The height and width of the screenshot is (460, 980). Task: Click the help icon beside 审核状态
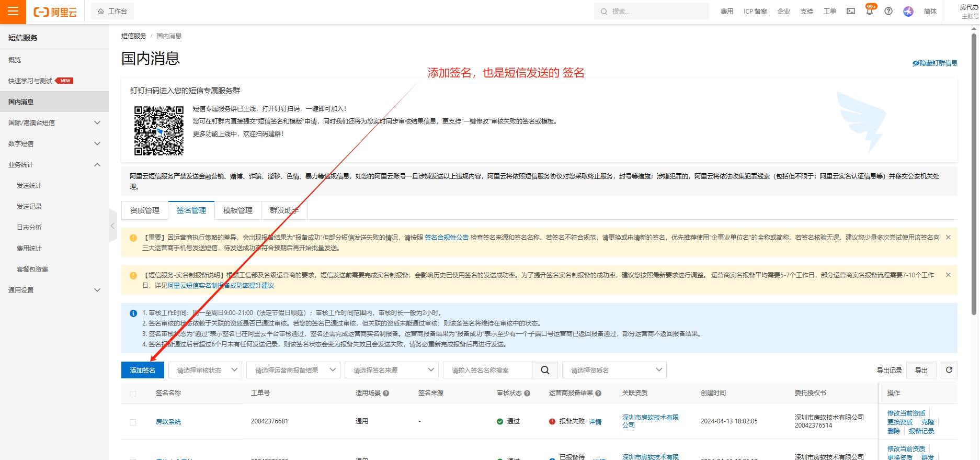[x=527, y=393]
